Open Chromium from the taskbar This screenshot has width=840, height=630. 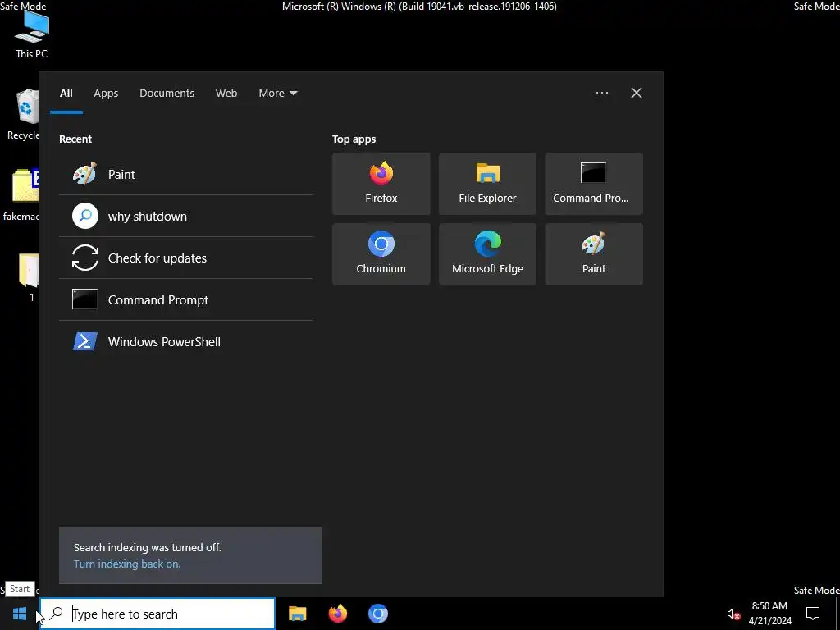(377, 614)
